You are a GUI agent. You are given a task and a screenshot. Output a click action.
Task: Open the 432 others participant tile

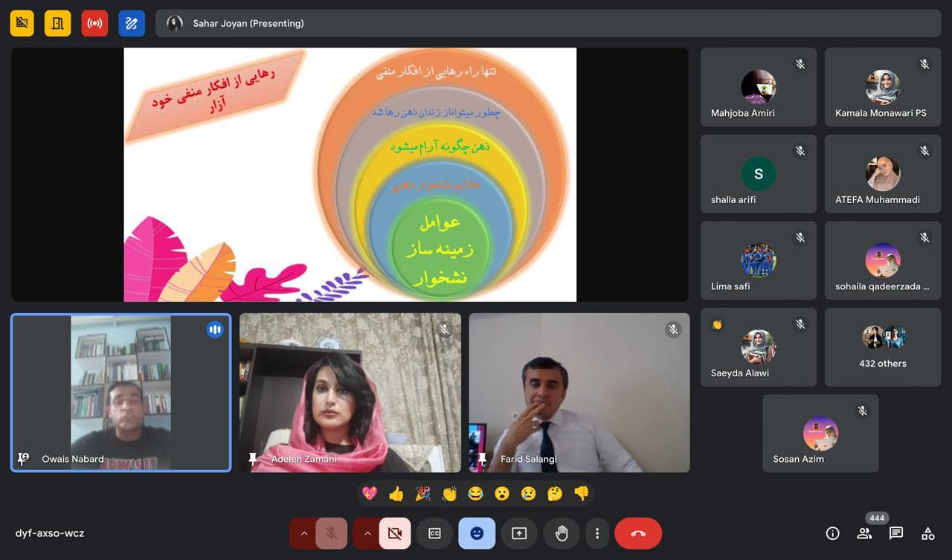point(882,347)
